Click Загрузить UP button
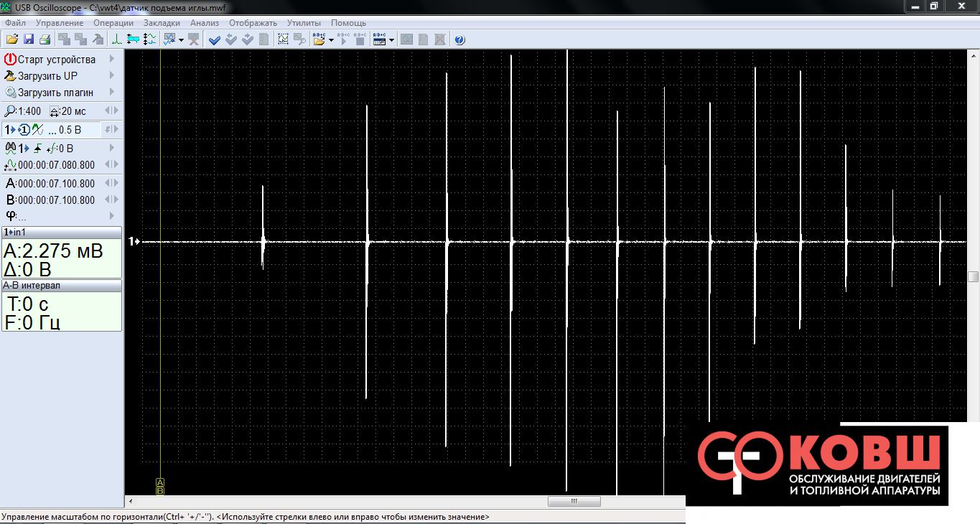The height and width of the screenshot is (524, 980). (x=47, y=75)
